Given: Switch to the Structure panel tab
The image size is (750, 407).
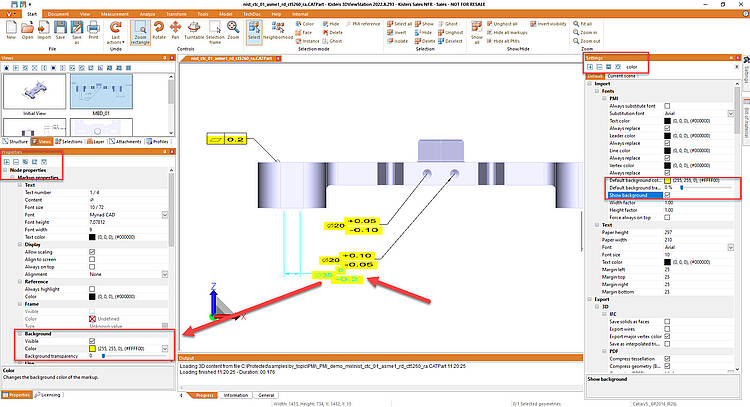Looking at the screenshot, I should pos(15,142).
